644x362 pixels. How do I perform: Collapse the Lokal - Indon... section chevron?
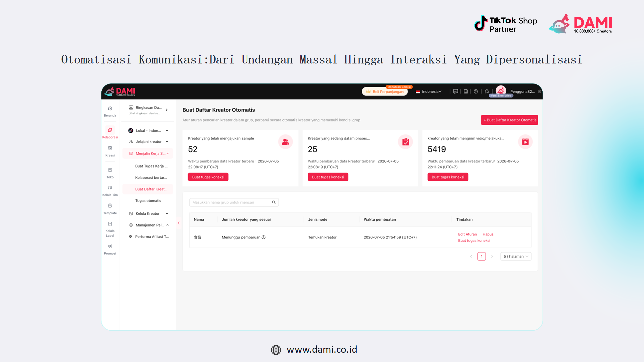click(x=167, y=131)
